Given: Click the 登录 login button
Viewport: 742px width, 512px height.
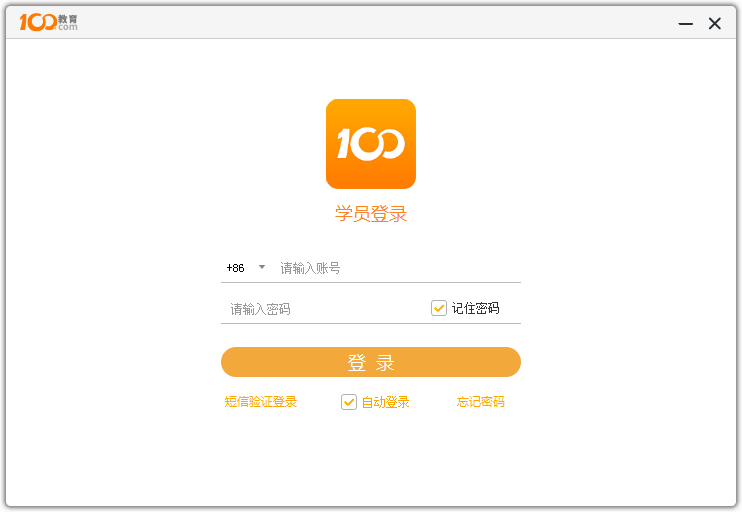Looking at the screenshot, I should point(371,362).
